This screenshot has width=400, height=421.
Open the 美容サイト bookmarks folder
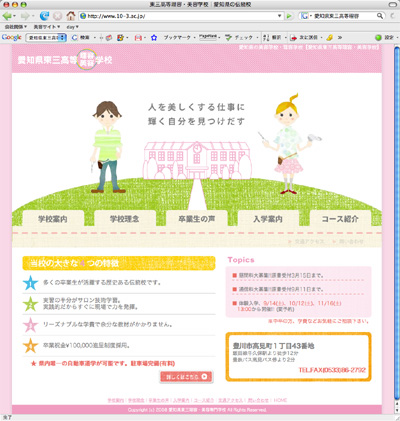47,27
